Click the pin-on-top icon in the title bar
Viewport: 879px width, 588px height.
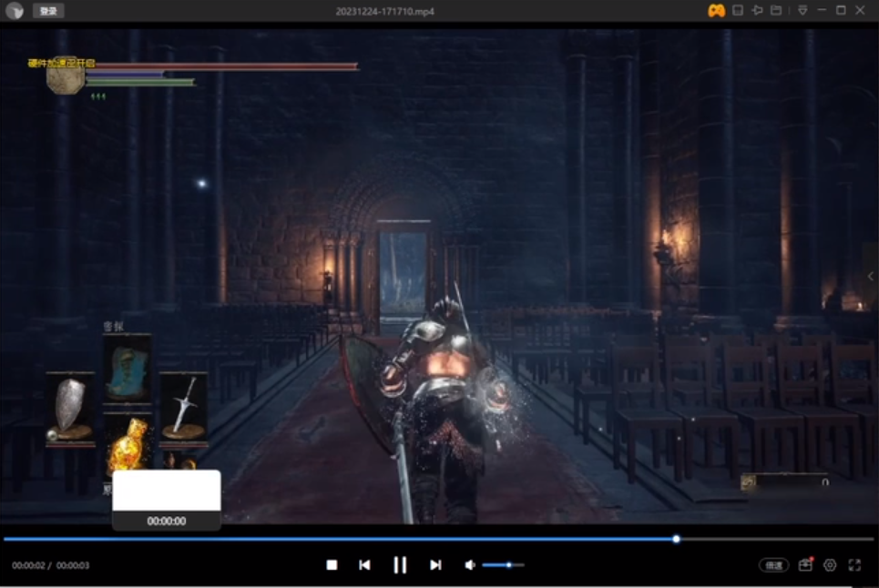[x=757, y=10]
